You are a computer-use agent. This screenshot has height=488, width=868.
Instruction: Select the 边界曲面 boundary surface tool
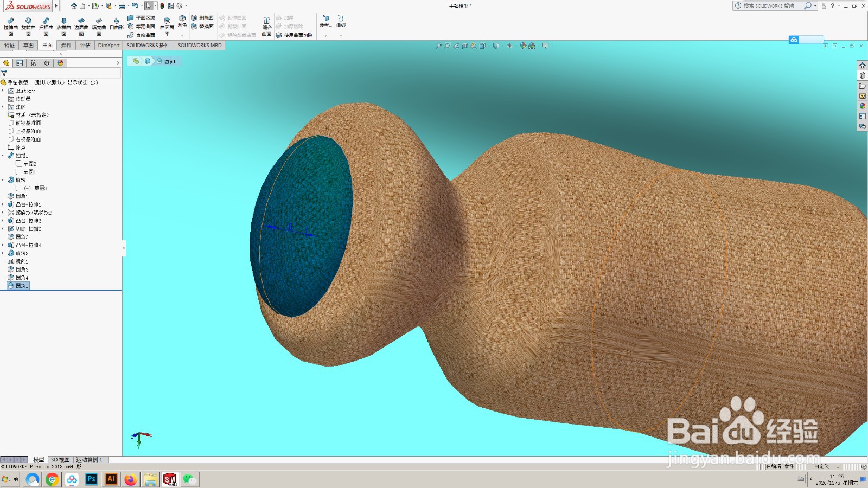[x=81, y=26]
